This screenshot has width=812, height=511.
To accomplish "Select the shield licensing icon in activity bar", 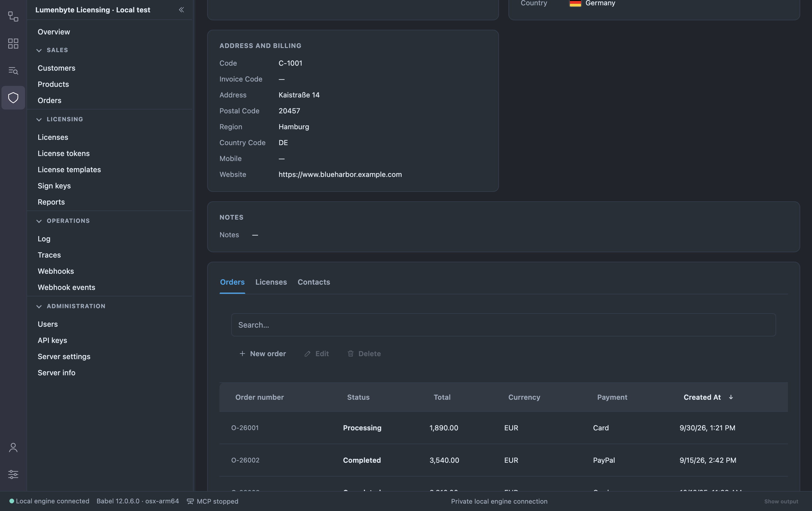I will (x=13, y=98).
